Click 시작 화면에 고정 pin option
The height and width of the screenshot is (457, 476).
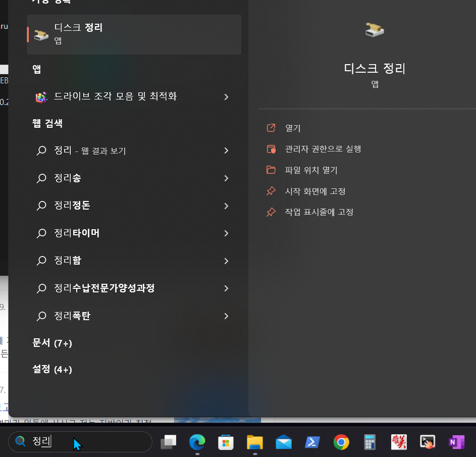[315, 191]
